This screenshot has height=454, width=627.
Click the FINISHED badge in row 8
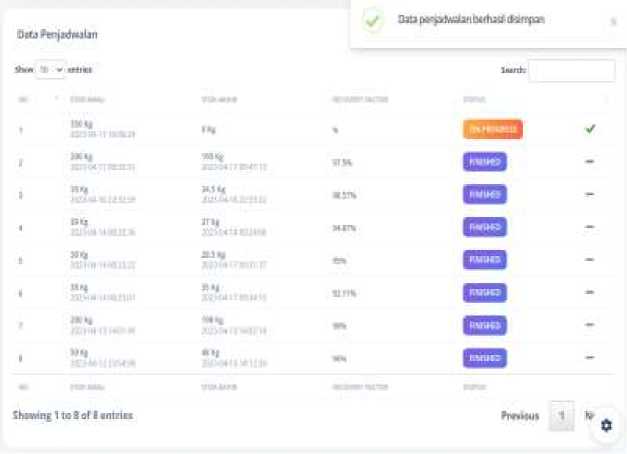[485, 358]
